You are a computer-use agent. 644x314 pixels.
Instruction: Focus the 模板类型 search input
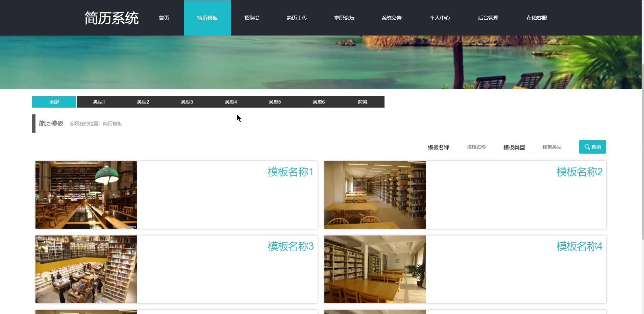552,147
